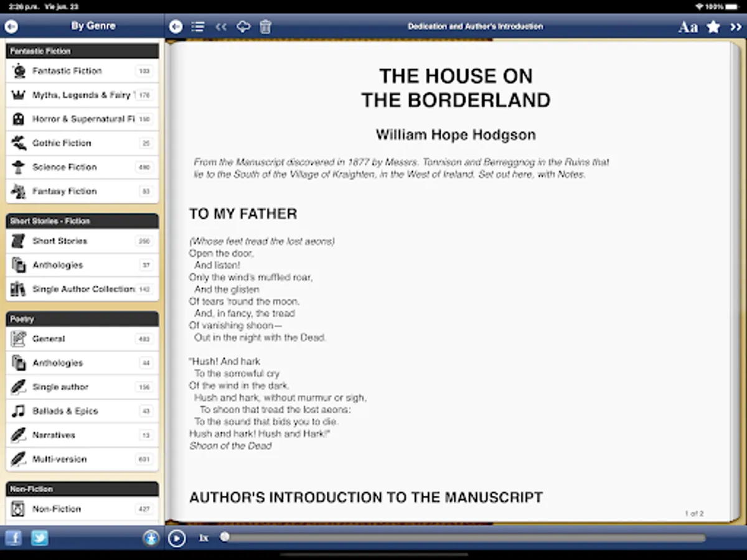Mark book as favorite with star
This screenshot has width=747, height=560.
(713, 27)
